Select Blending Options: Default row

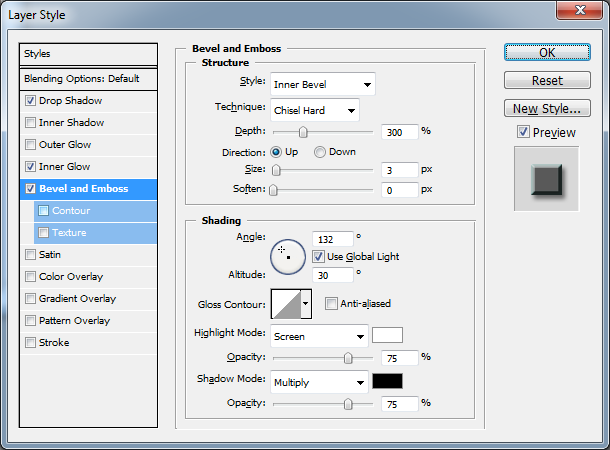88,79
